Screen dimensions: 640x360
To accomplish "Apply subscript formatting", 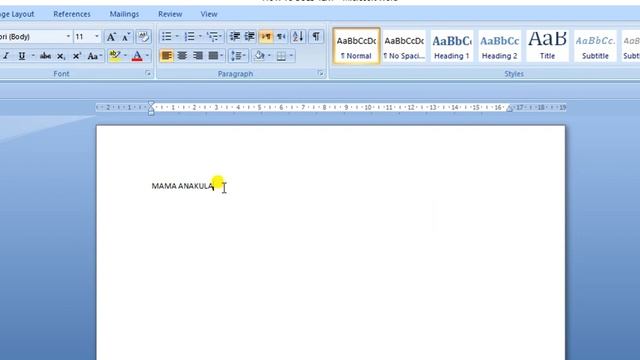I will point(61,56).
